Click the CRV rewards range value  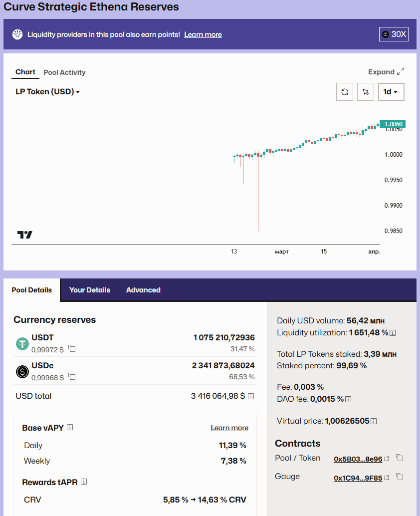205,500
